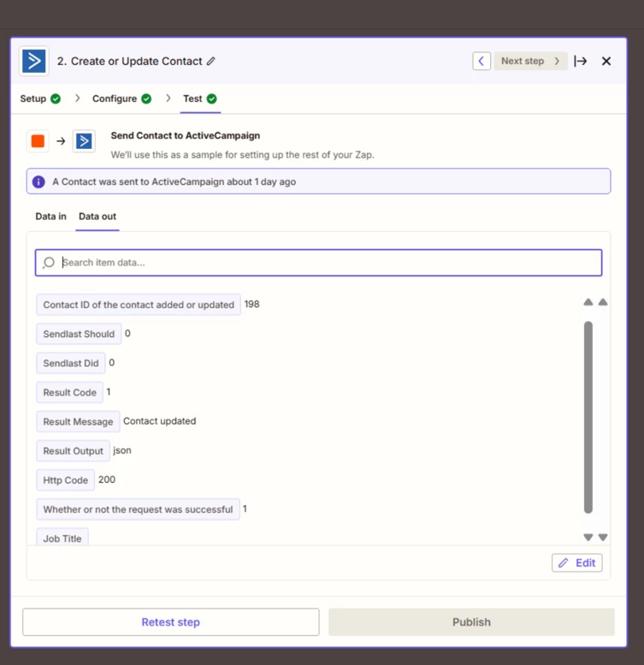Select the Contact ID of the contact field label
The image size is (644, 665).
point(139,305)
